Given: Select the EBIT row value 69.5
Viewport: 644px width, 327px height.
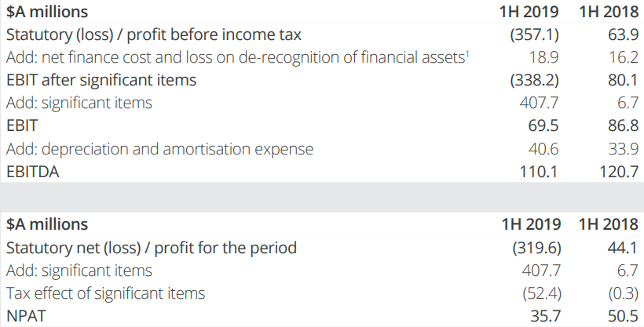Looking at the screenshot, I should pyautogui.click(x=543, y=125).
